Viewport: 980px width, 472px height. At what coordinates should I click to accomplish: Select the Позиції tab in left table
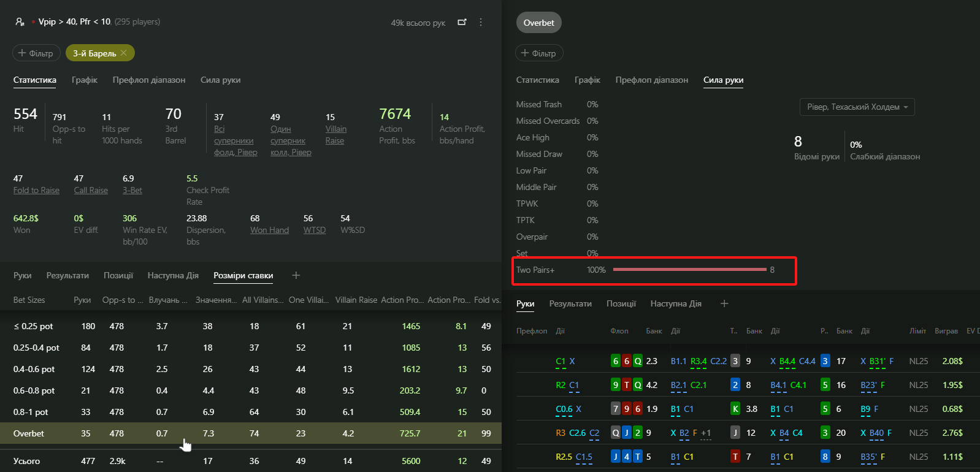click(x=118, y=275)
